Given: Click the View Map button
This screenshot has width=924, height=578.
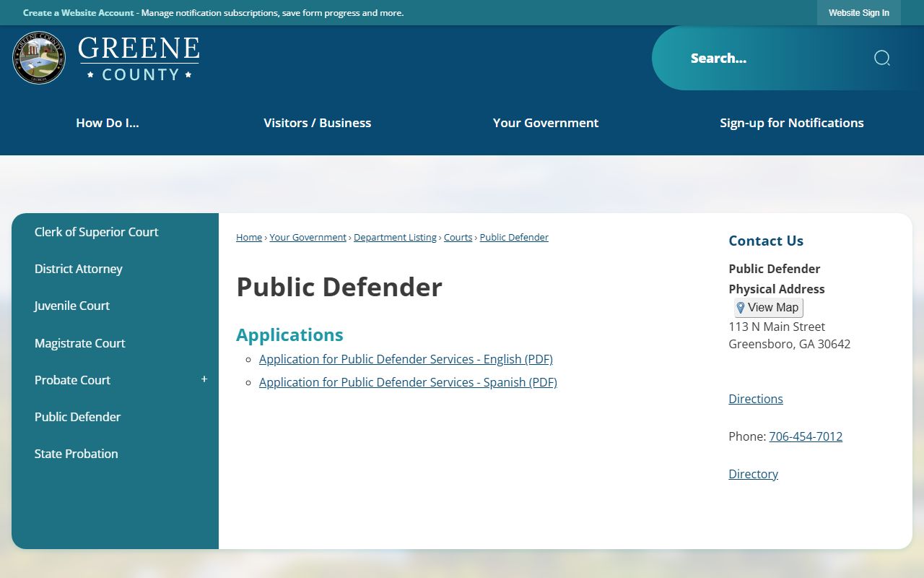Looking at the screenshot, I should click(768, 308).
